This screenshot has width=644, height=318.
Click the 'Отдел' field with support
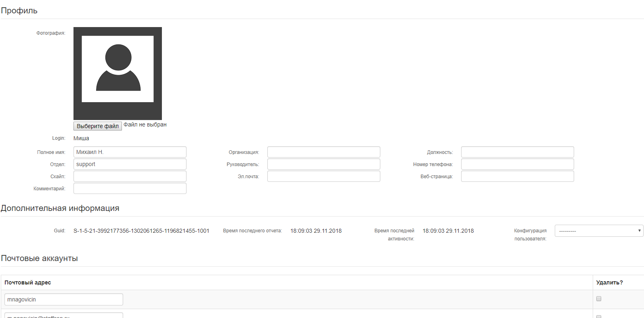click(x=130, y=164)
